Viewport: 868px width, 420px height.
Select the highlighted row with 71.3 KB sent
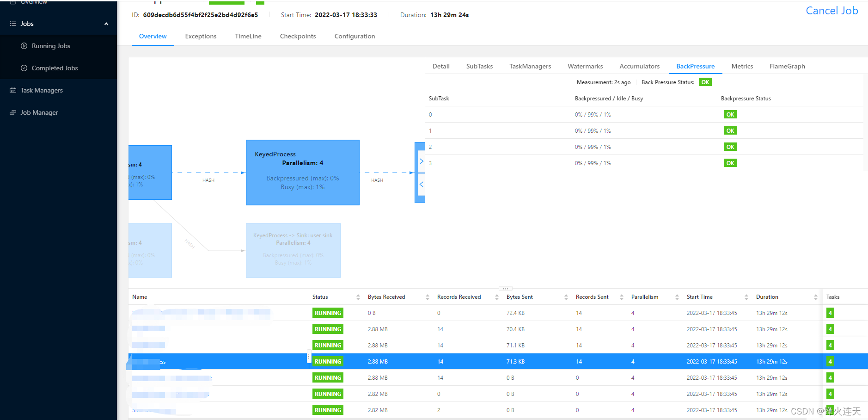tap(498, 362)
